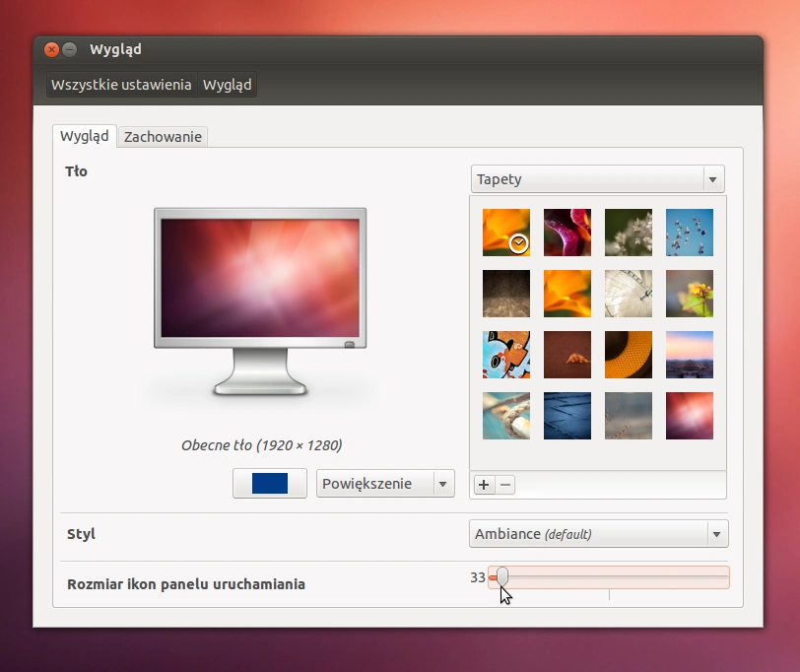Viewport: 800px width, 672px height.
Task: Click the launcher icon size slider handle
Action: pyautogui.click(x=502, y=576)
